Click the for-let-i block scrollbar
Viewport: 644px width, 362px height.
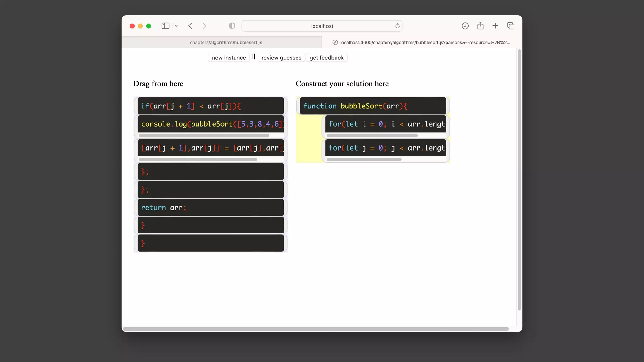pos(372,136)
